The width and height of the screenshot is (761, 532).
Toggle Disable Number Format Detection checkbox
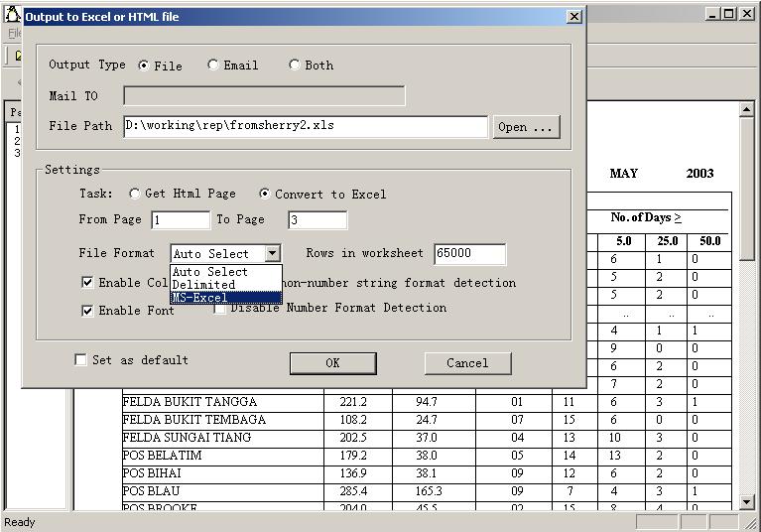tap(220, 309)
